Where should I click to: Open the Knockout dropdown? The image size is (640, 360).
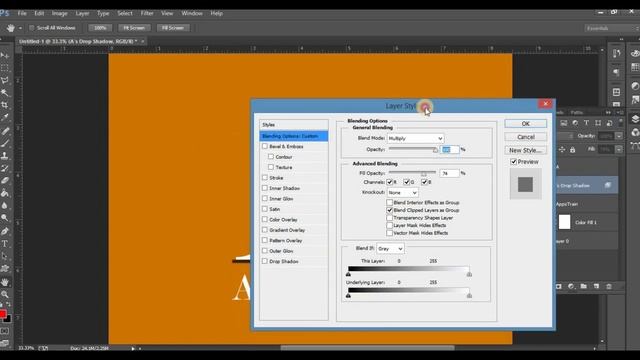click(402, 192)
